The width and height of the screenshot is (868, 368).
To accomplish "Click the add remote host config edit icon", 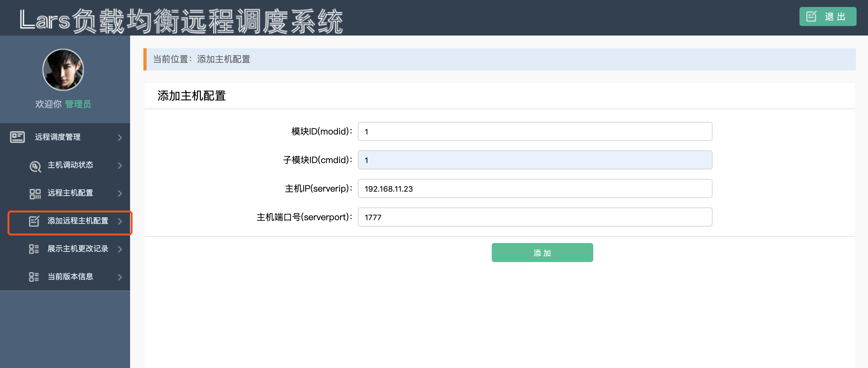I will tap(34, 221).
